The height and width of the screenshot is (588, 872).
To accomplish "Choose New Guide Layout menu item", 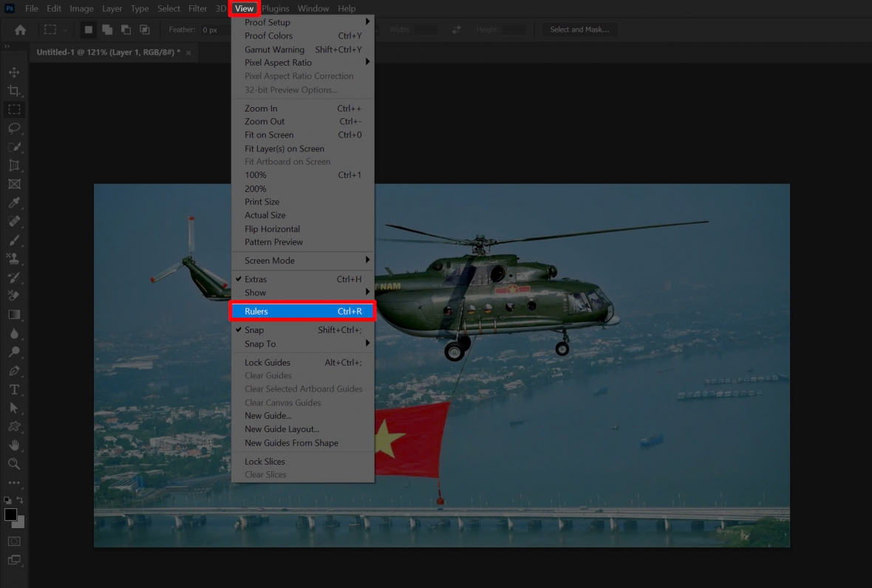I will pyautogui.click(x=302, y=429).
